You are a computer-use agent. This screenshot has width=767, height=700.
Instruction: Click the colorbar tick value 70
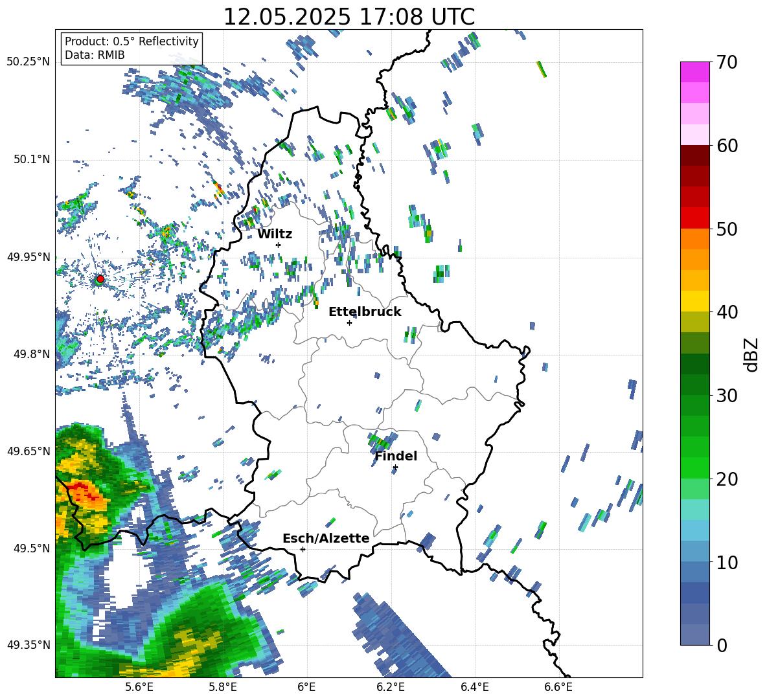point(727,62)
